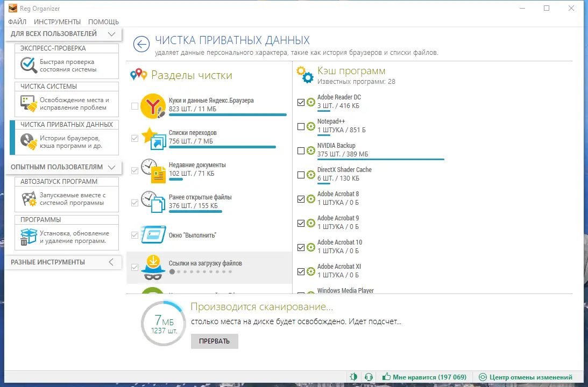Toggle the Недавние документы checkbox
The image size is (588, 387).
[x=134, y=171]
